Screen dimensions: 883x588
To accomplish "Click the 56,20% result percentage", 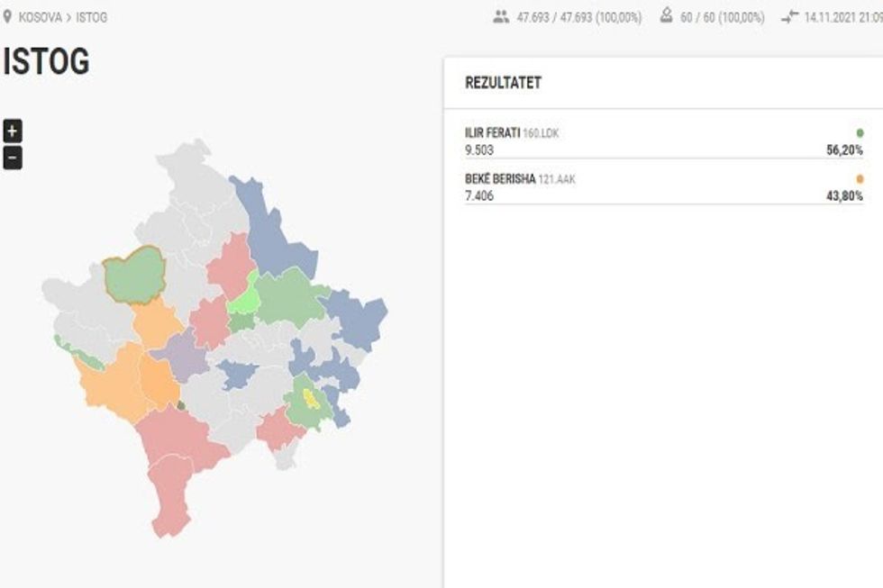I will pyautogui.click(x=844, y=150).
